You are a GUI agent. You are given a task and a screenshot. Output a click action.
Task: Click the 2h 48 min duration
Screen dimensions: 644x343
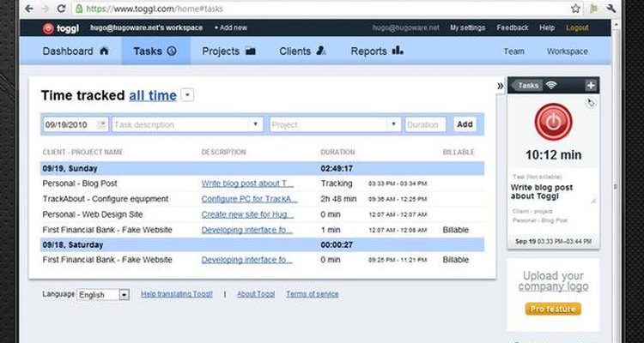click(x=338, y=199)
